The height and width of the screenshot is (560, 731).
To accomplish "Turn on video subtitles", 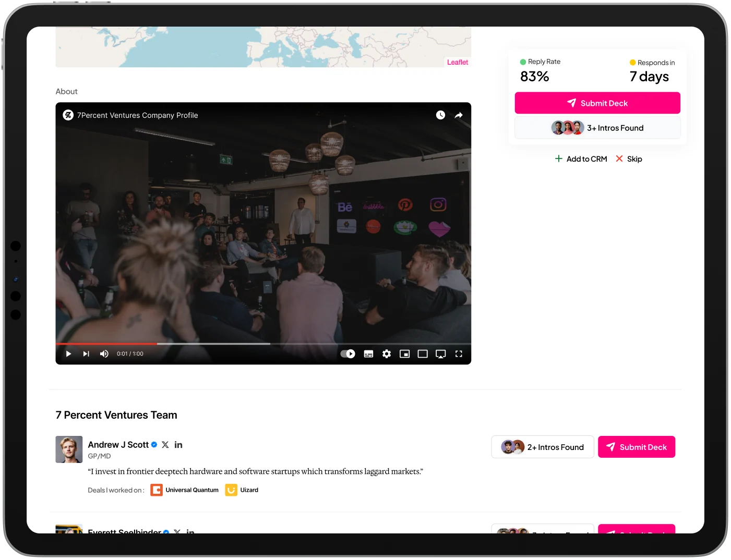I will point(368,354).
